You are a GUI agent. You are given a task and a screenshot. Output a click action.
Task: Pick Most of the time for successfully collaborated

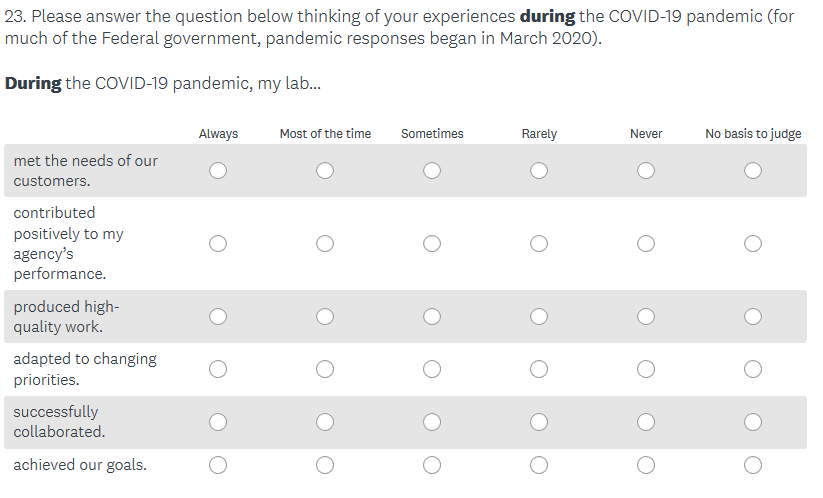coord(325,422)
